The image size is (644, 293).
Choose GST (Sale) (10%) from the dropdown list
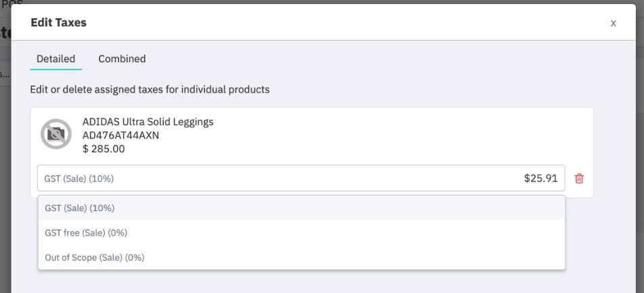click(x=302, y=208)
